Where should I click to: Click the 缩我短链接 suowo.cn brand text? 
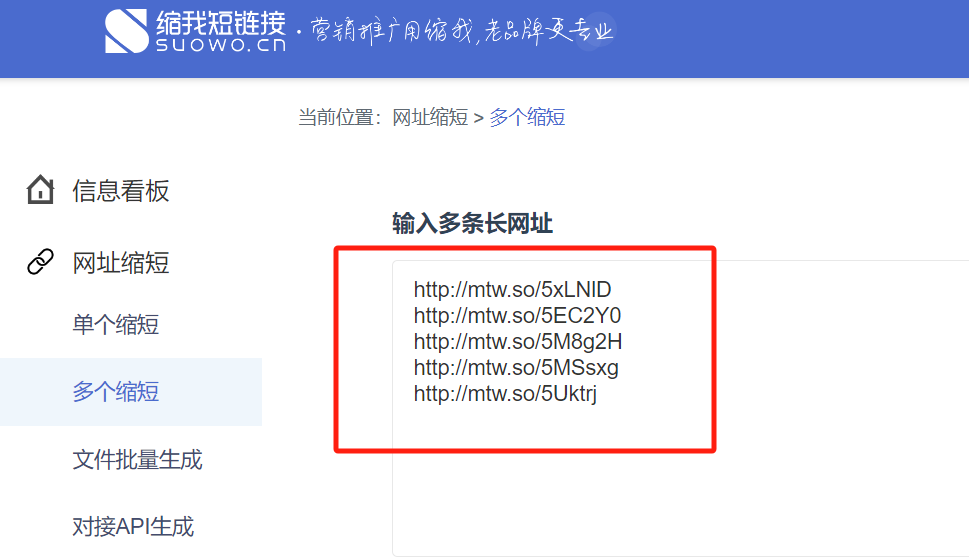point(220,31)
